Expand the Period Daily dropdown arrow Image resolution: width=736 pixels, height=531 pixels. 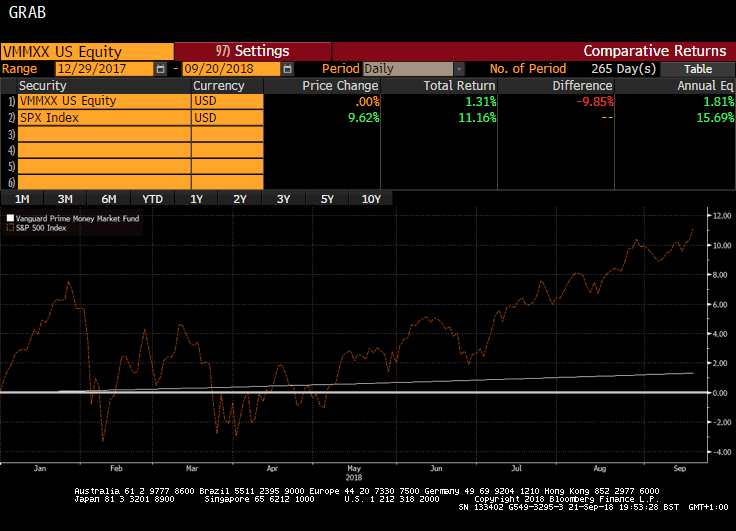coord(459,69)
